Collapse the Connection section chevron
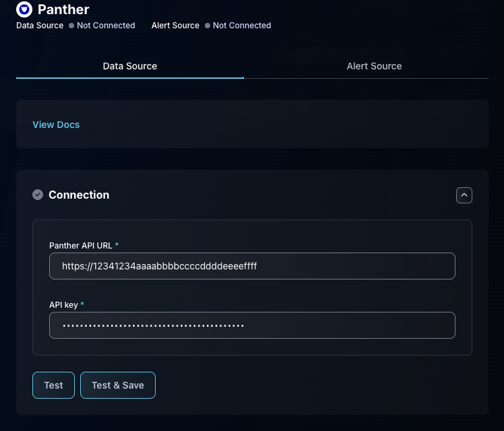Image resolution: width=504 pixels, height=431 pixels. pos(464,195)
